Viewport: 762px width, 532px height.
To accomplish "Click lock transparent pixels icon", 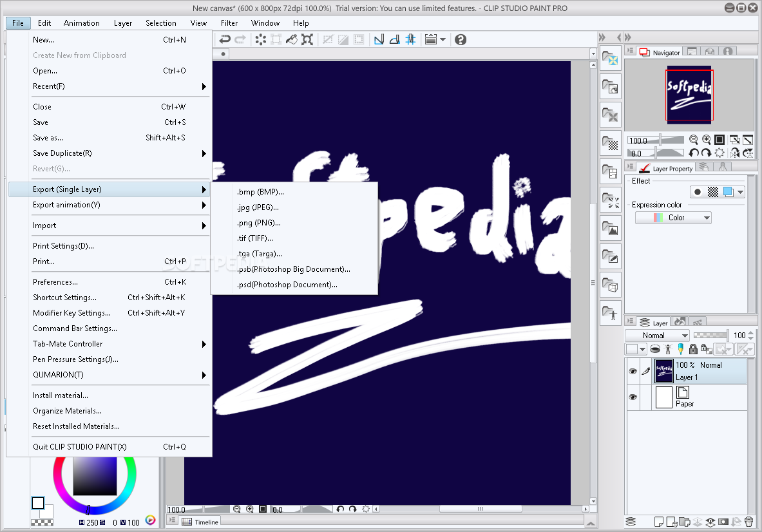I will point(706,349).
